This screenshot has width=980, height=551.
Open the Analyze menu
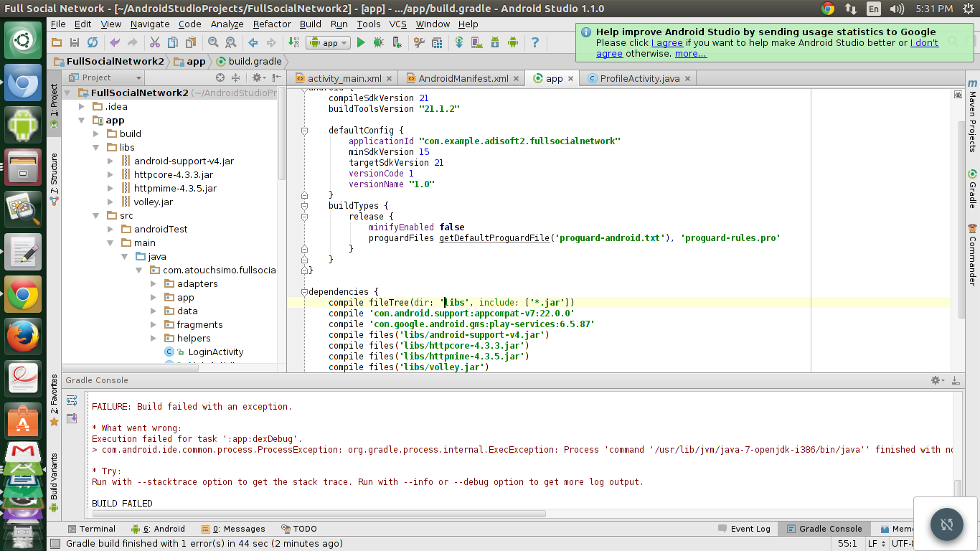[227, 24]
